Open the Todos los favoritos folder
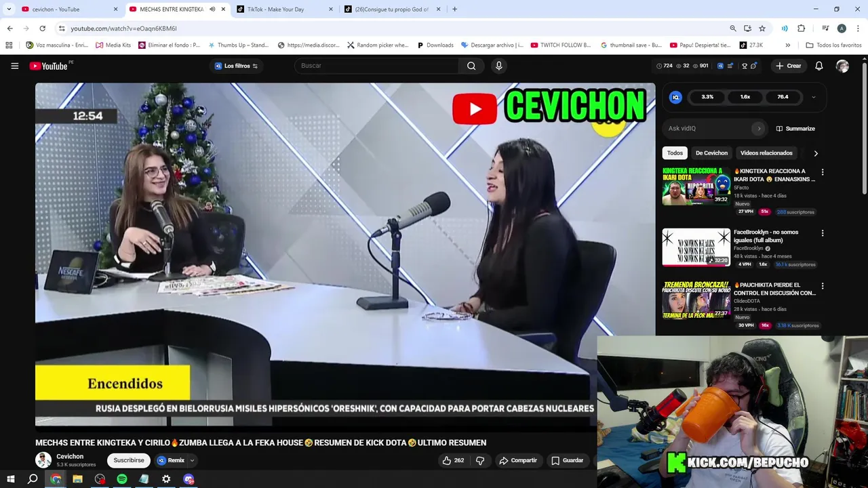Screen dimensions: 868x488 point(833,45)
